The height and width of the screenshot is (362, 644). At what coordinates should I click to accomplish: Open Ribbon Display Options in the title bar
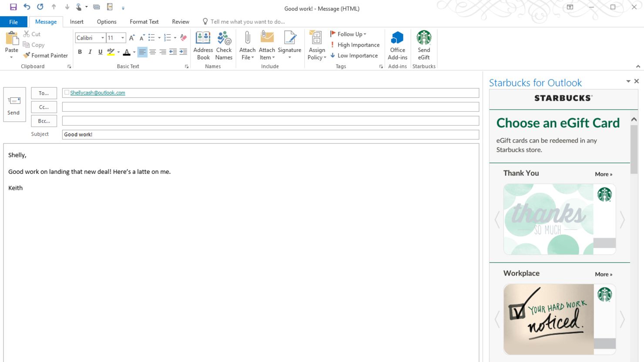click(x=570, y=7)
